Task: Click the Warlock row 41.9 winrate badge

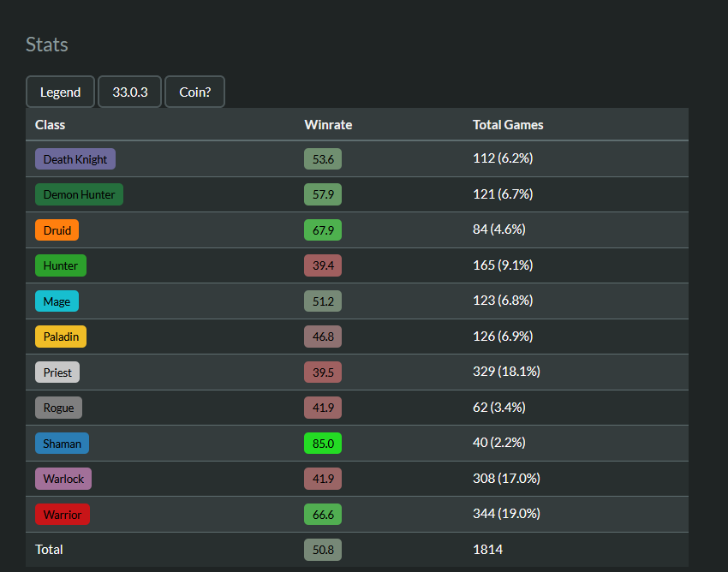Action: 323,479
